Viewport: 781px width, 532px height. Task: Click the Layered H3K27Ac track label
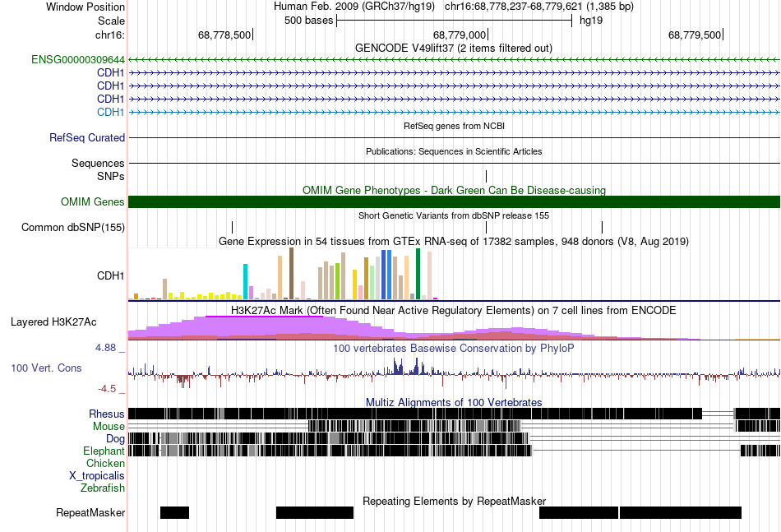click(53, 322)
